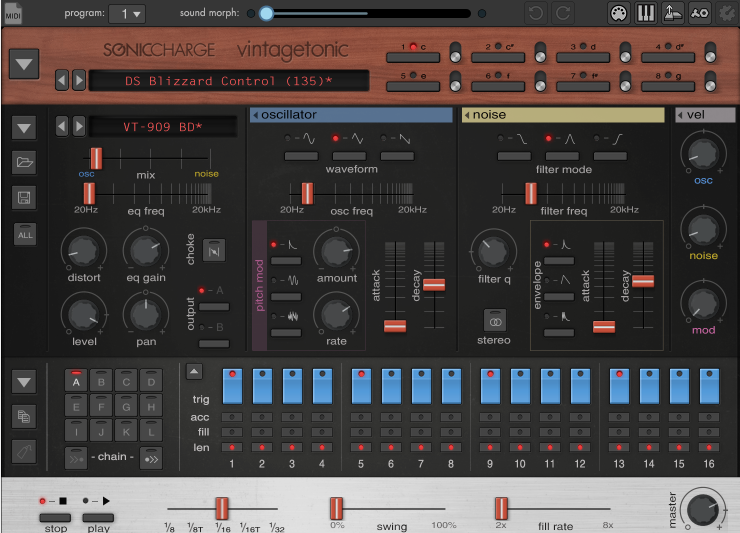
Task: Select band-pass noise filter mode
Action: 562,156
